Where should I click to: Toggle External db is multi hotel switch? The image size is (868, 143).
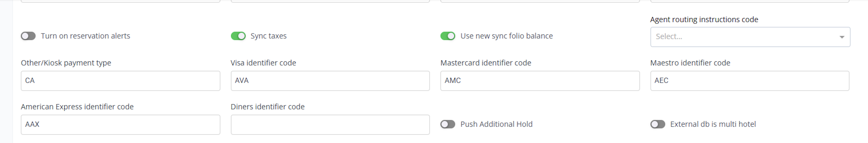tap(658, 124)
